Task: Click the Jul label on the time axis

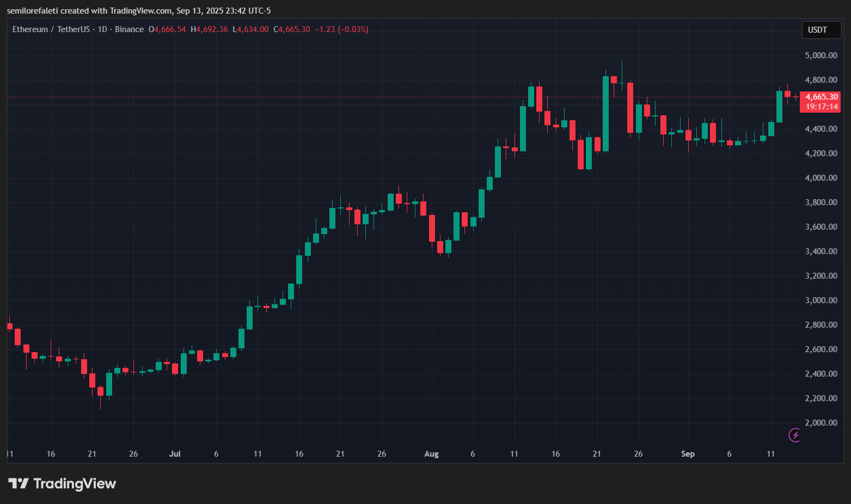Action: pos(175,453)
